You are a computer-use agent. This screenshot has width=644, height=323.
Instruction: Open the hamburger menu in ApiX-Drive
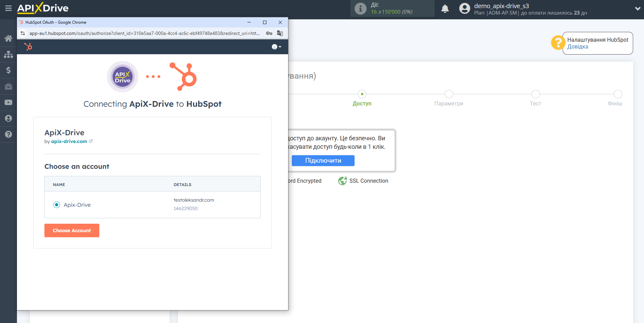8,8
